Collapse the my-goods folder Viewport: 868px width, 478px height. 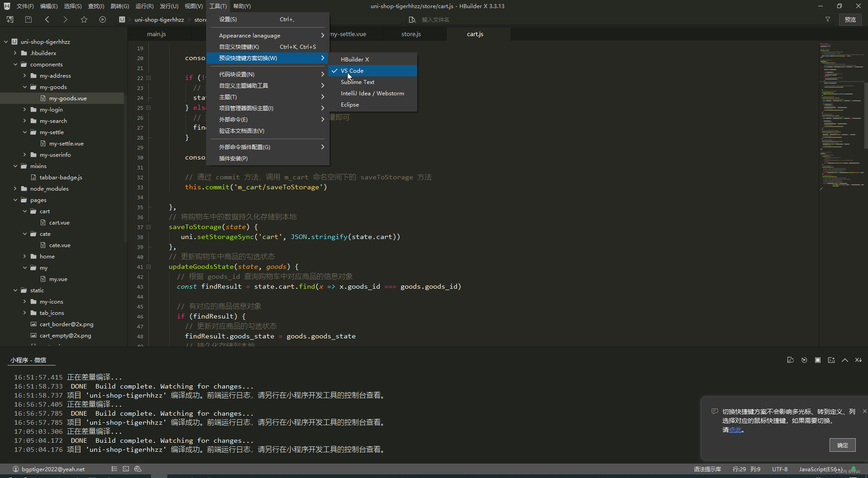tap(25, 87)
